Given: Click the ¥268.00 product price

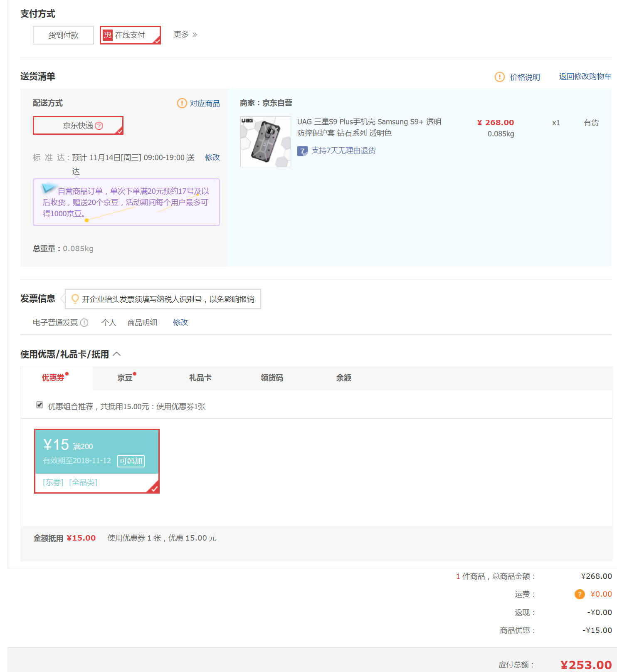Looking at the screenshot, I should pyautogui.click(x=496, y=122).
